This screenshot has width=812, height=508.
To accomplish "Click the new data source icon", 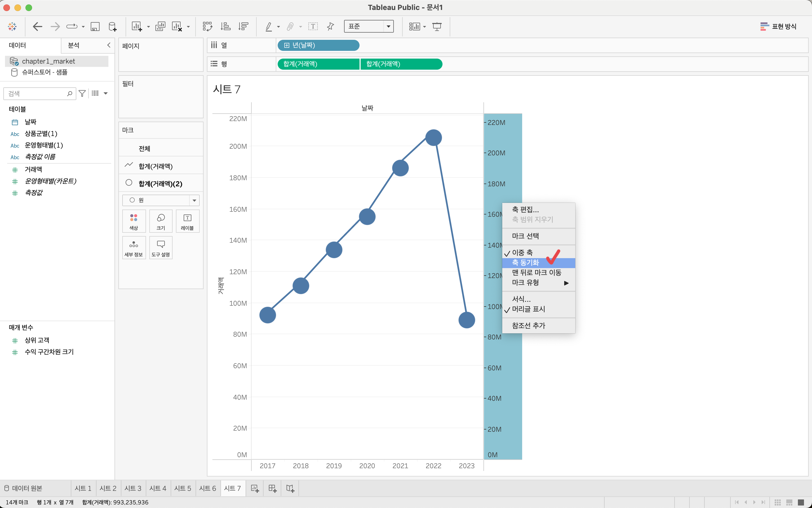I will (113, 27).
